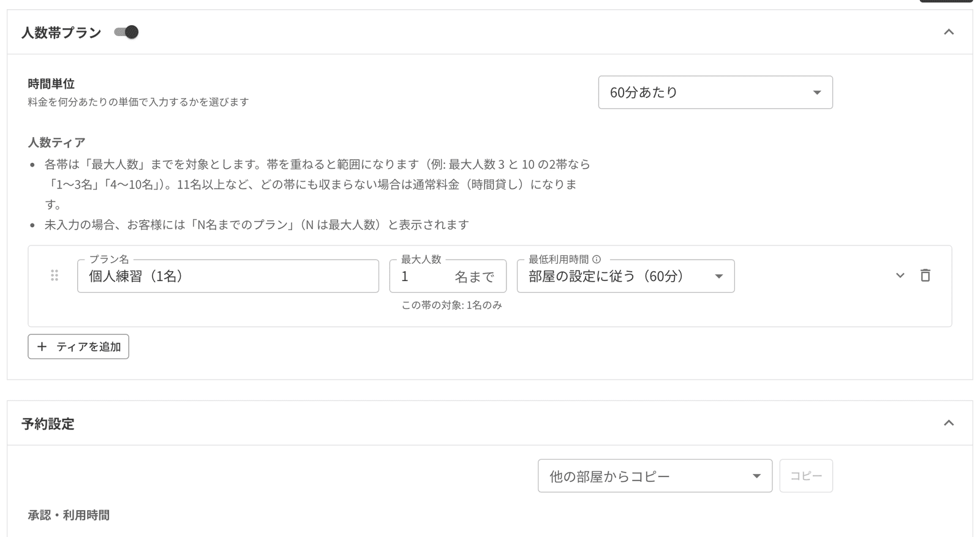Select the 人数帯プラン section title
Image resolution: width=980 pixels, height=537 pixels.
(61, 32)
